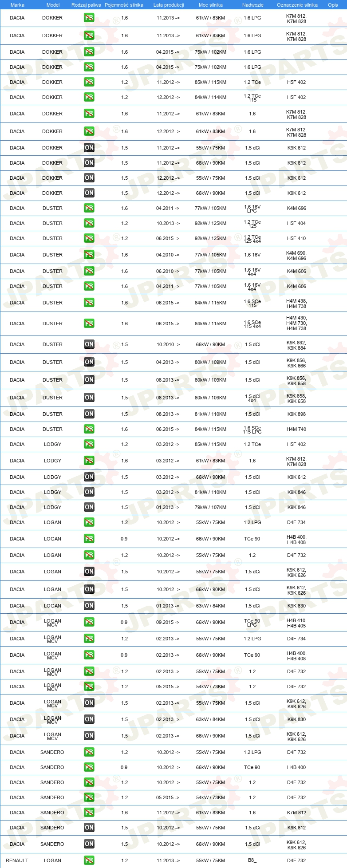347x868 pixels.
Task: Click body cell TCe 90 LPG
Action: 252,623
